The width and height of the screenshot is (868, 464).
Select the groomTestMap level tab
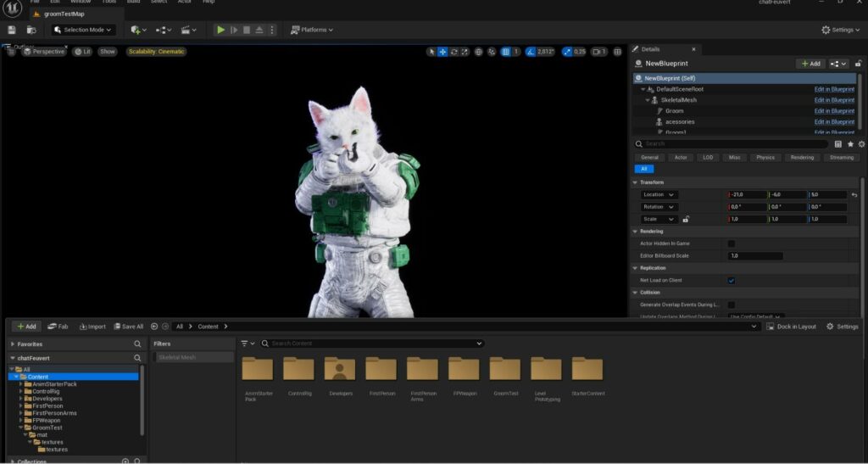pyautogui.click(x=66, y=14)
